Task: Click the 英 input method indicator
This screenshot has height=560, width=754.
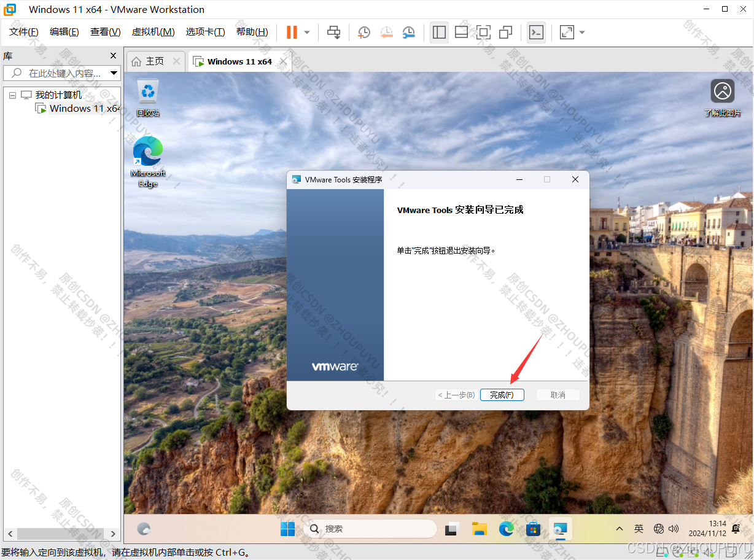Action: point(639,529)
